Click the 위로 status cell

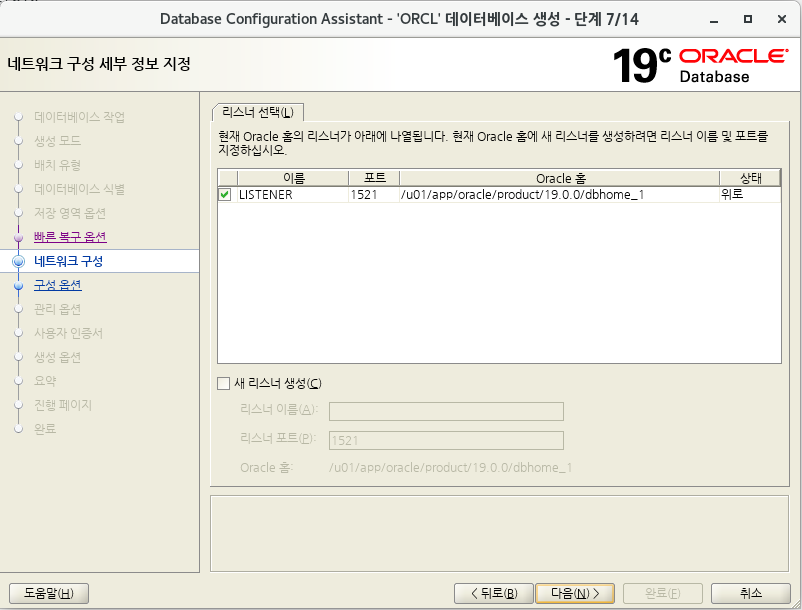750,195
